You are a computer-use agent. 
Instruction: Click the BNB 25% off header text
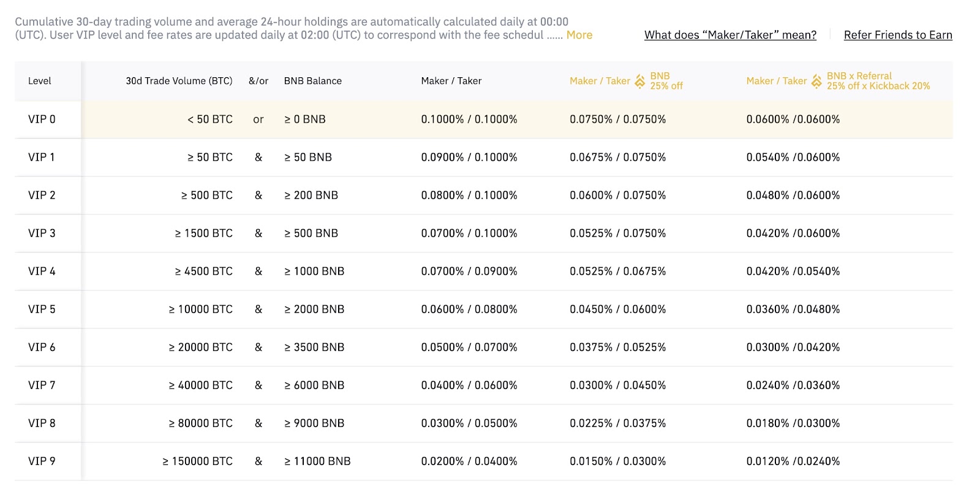coord(666,81)
